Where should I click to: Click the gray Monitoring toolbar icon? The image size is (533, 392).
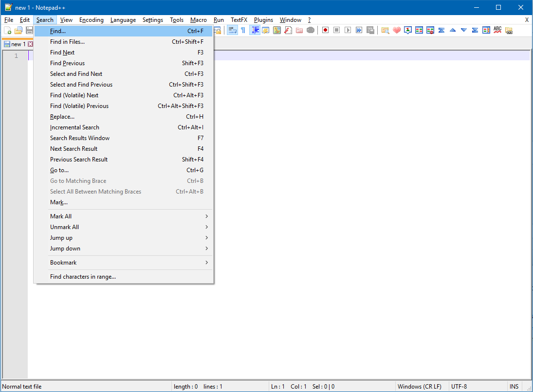click(x=311, y=30)
